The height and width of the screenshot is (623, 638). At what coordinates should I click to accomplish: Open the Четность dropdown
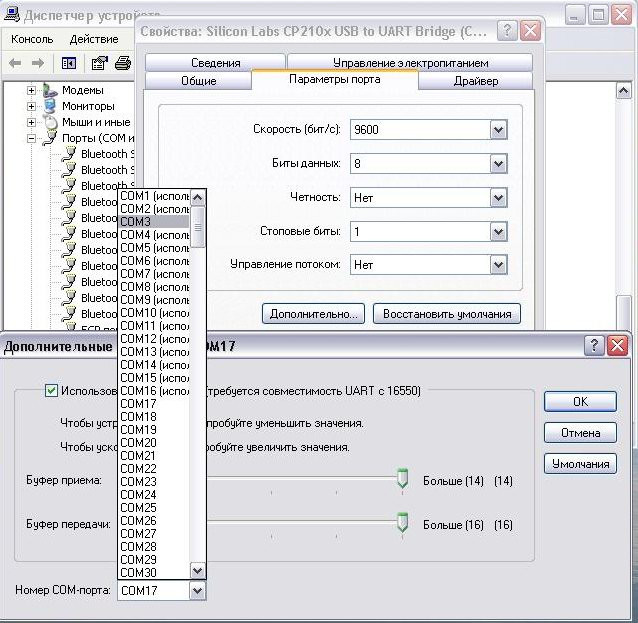coord(498,198)
